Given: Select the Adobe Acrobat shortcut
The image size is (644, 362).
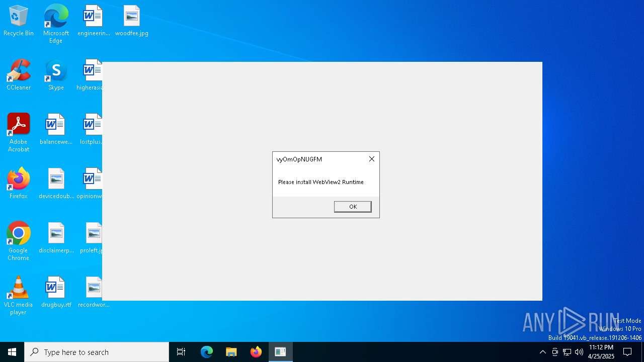Looking at the screenshot, I should (x=19, y=133).
